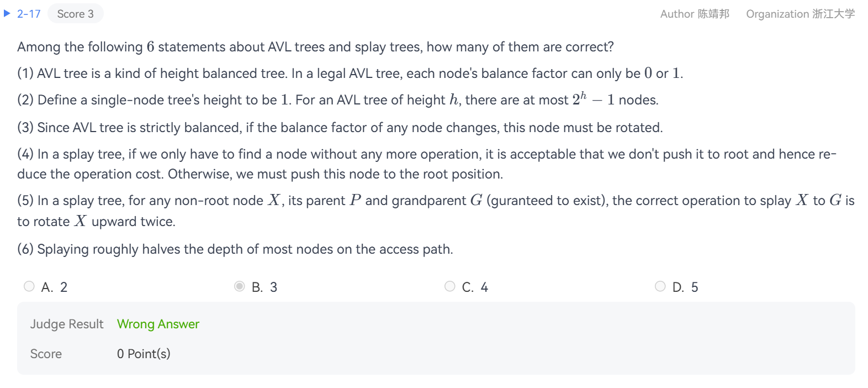Click the Score 3 badge

pyautogui.click(x=75, y=14)
